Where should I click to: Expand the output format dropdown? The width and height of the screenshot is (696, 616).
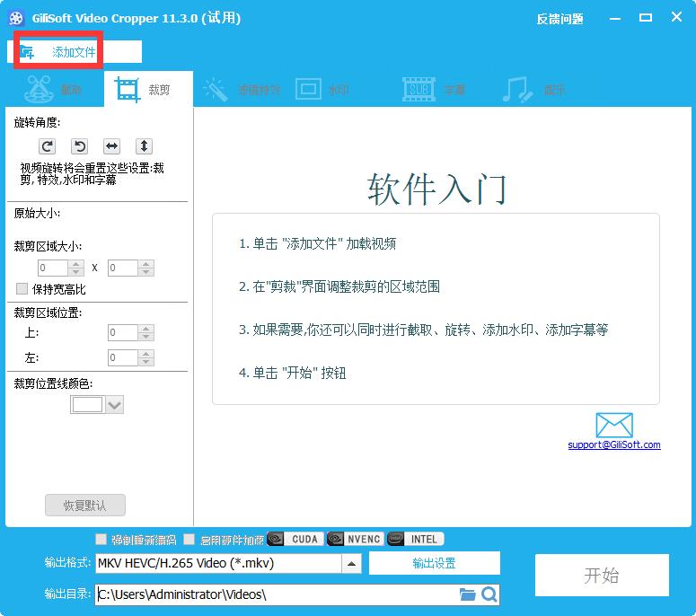click(x=352, y=564)
